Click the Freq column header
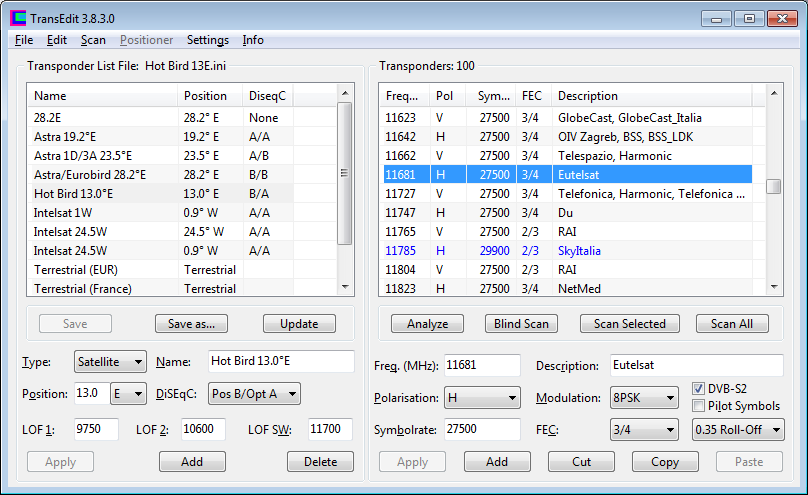This screenshot has height=495, width=808. [x=403, y=96]
